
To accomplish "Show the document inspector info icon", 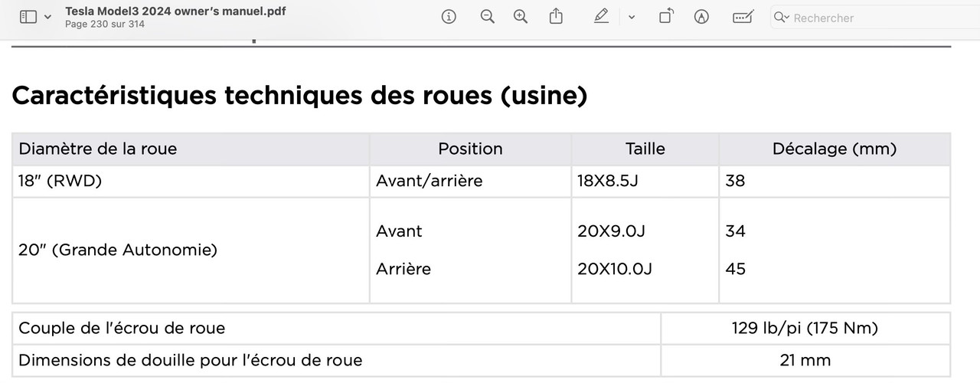I will point(449,17).
